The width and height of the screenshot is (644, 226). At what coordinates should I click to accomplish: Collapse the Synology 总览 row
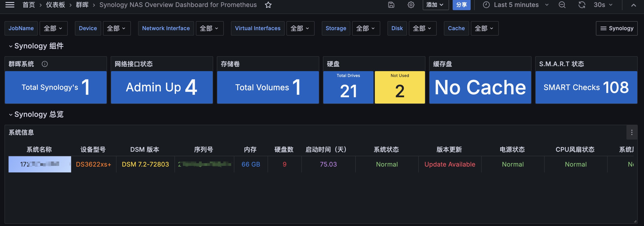tap(11, 115)
